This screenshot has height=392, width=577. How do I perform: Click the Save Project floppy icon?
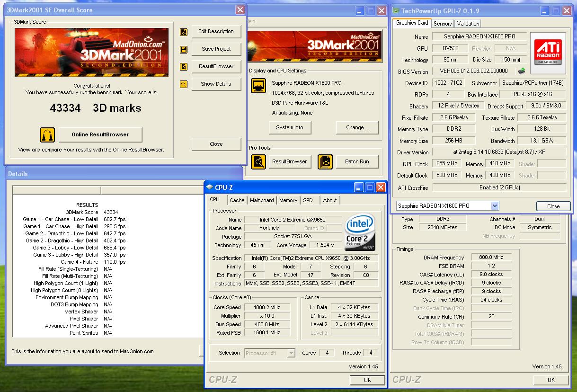coord(184,49)
